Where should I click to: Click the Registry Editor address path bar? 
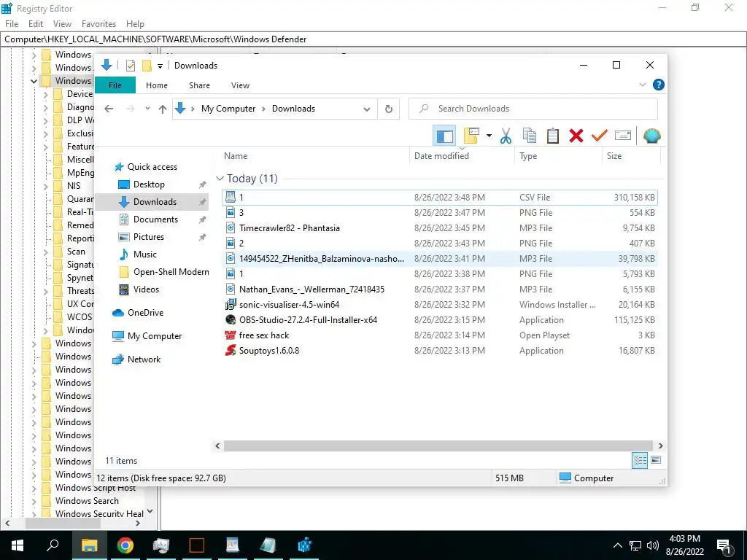[x=373, y=39]
